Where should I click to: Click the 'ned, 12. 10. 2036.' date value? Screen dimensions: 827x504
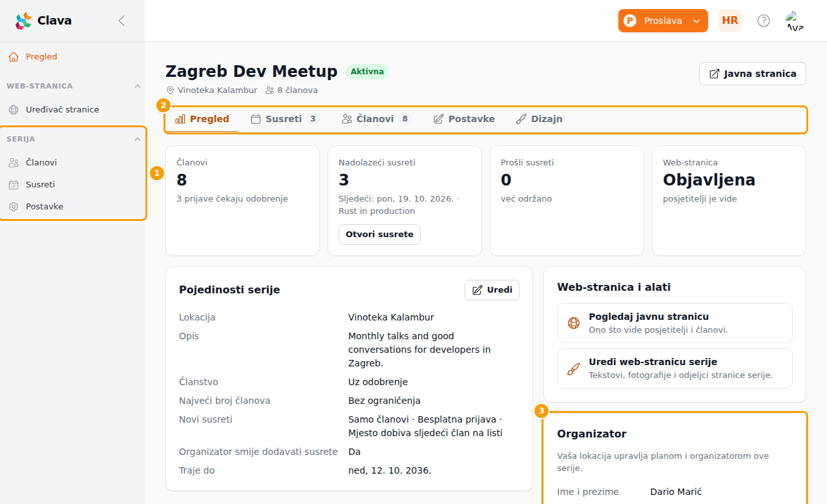390,470
